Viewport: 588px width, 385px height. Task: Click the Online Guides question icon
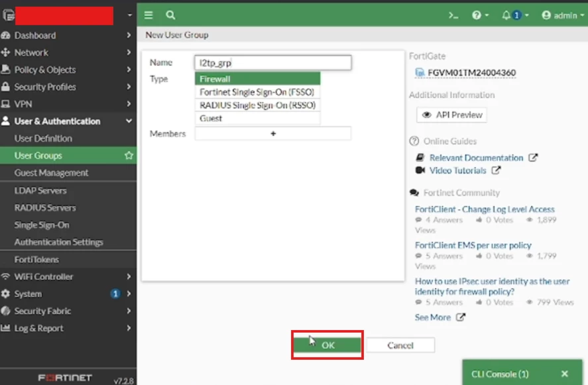coord(414,141)
